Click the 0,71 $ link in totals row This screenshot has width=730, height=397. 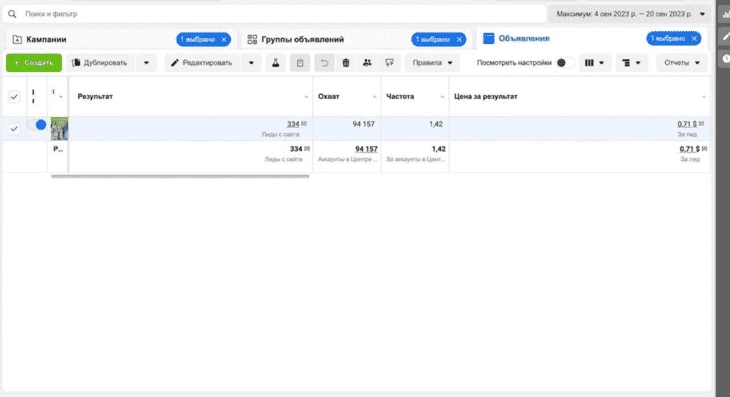tap(689, 149)
